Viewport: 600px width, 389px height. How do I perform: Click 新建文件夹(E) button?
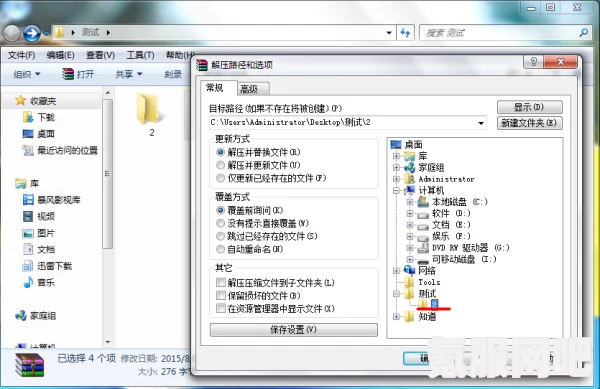coord(530,123)
